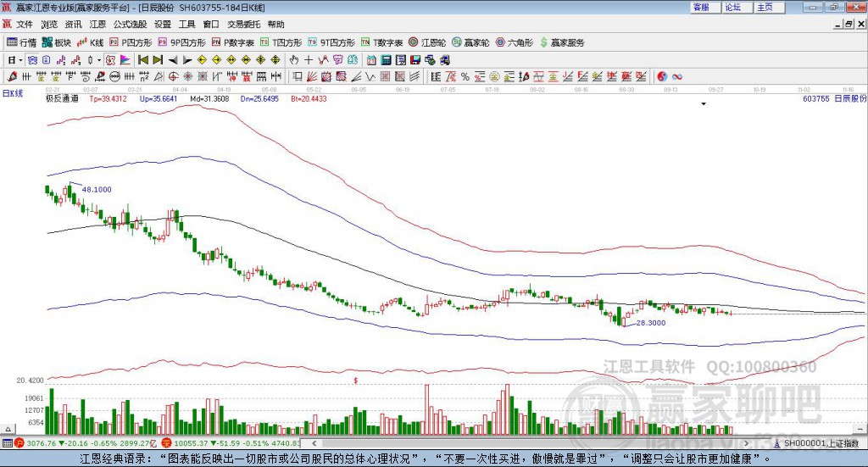This screenshot has width=868, height=467.
Task: Open the 帮助 menu
Action: click(x=276, y=25)
